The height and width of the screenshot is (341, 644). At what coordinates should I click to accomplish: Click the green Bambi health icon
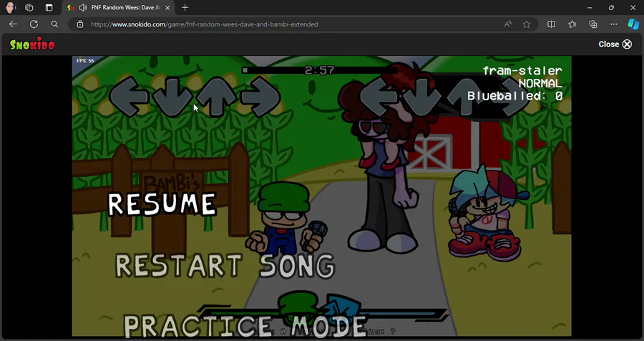pyautogui.click(x=299, y=307)
